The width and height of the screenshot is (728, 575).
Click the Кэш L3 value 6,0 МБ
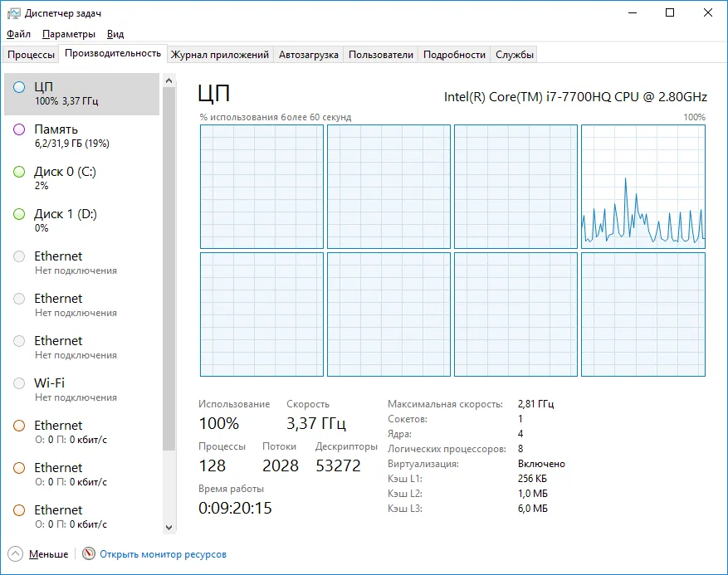point(533,508)
